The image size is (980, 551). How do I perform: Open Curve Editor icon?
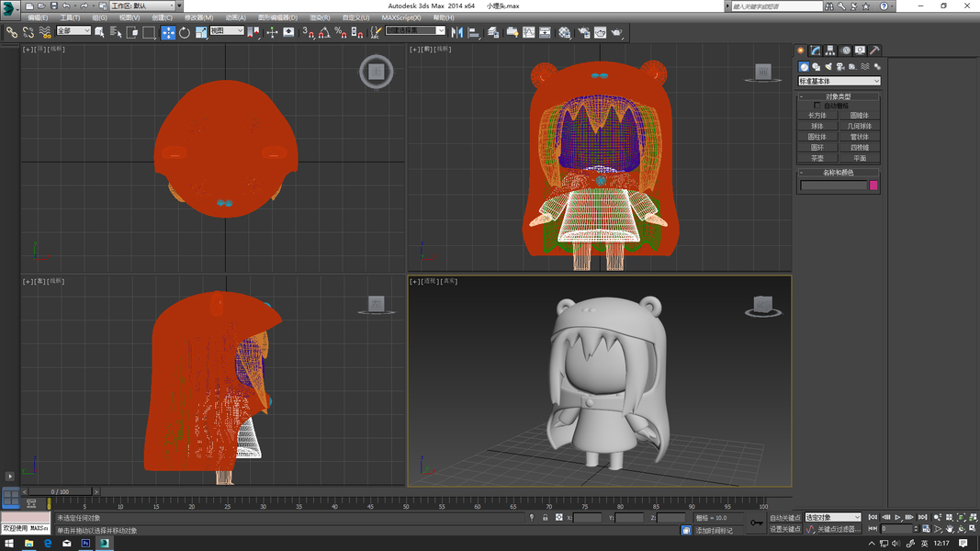coord(529,32)
